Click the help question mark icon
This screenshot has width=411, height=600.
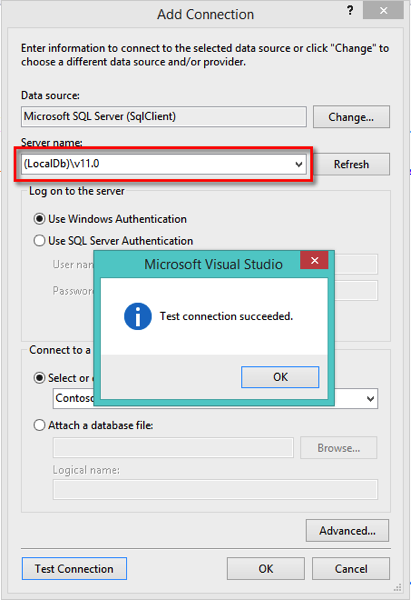pos(350,11)
